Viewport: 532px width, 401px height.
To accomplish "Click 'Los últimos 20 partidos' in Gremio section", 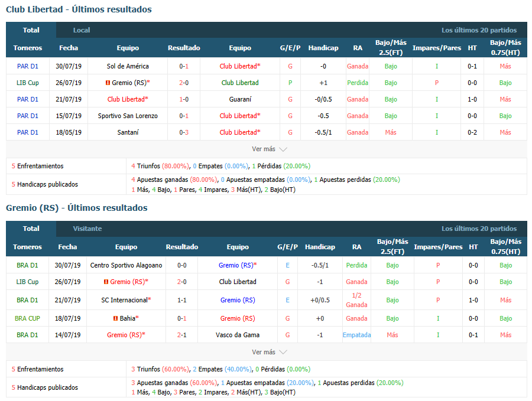I will 479,229.
